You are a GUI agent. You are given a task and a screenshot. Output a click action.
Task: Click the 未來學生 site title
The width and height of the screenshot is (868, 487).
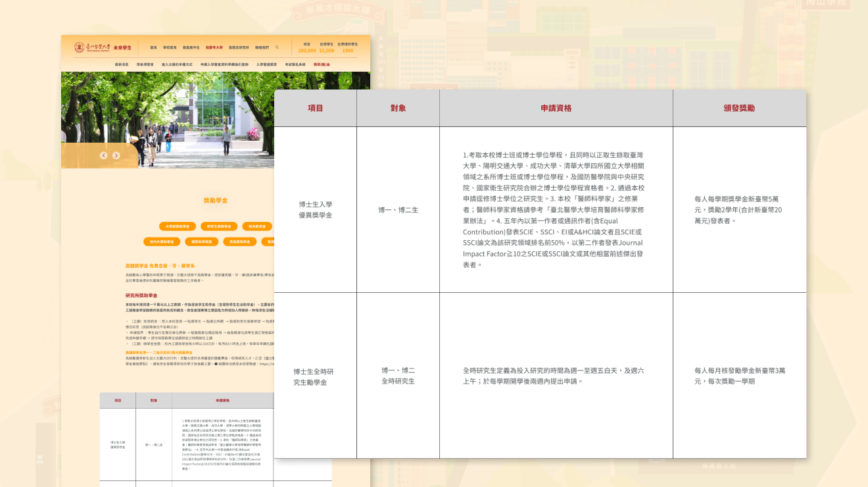coord(122,48)
